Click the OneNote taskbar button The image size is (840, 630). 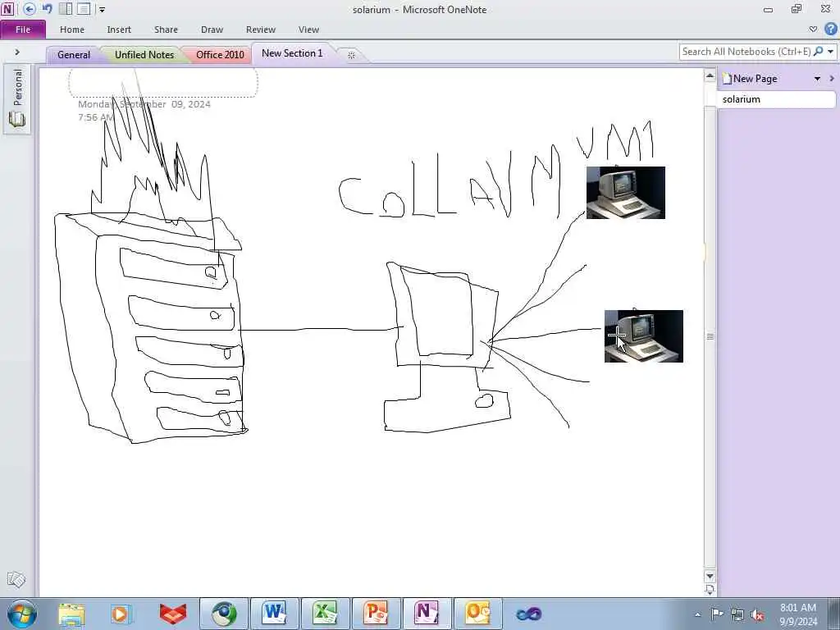click(x=427, y=614)
